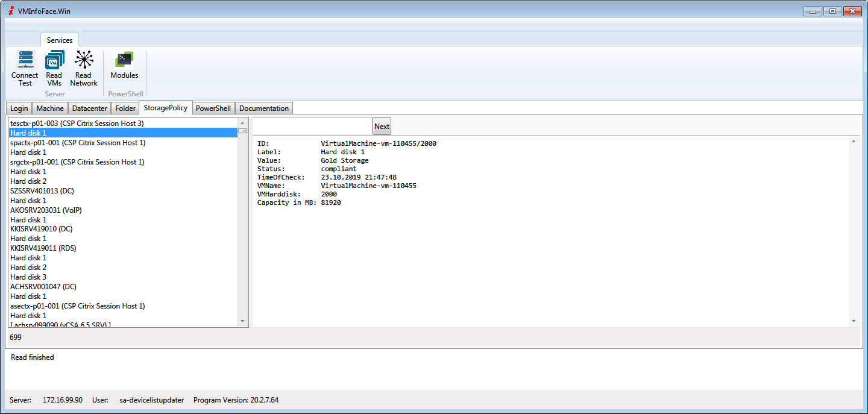Screen dimensions: 868x414
Task: Select AKOSRV203031 (VoIP) entry
Action: coord(123,210)
